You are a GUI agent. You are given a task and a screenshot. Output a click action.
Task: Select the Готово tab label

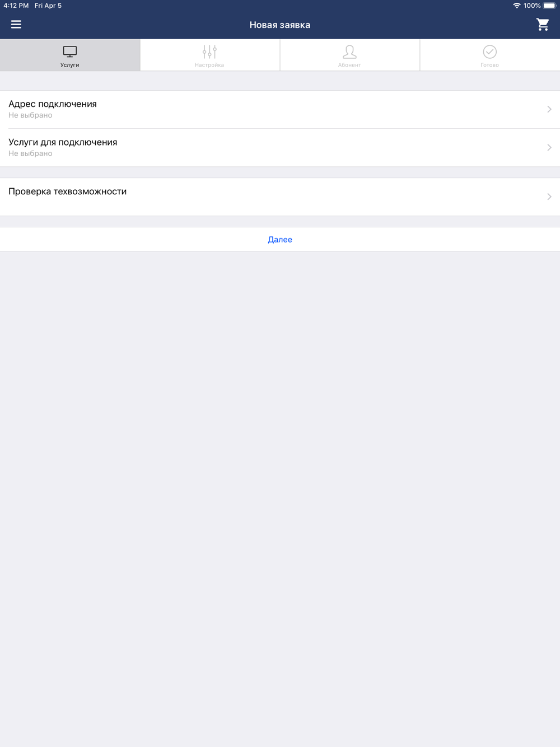489,65
